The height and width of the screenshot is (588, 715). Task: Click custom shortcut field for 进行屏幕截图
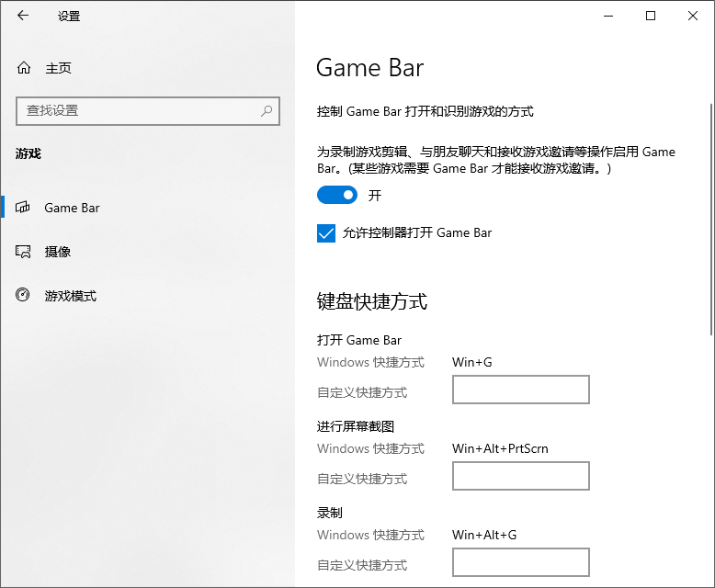click(x=521, y=476)
